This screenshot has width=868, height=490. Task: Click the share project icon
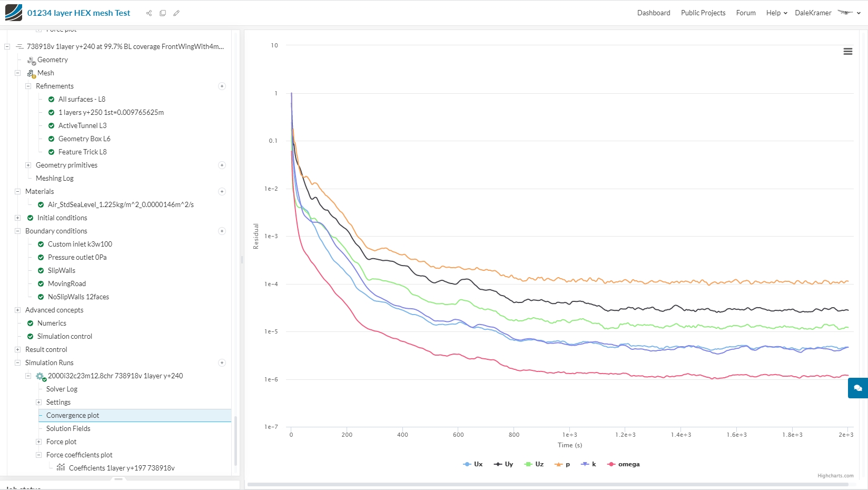[x=149, y=13]
